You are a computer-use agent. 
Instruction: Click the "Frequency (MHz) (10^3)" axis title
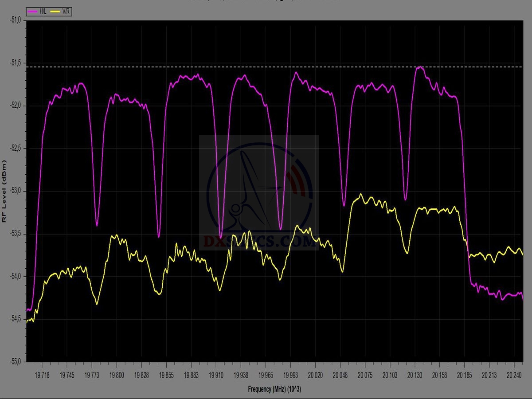(x=274, y=389)
